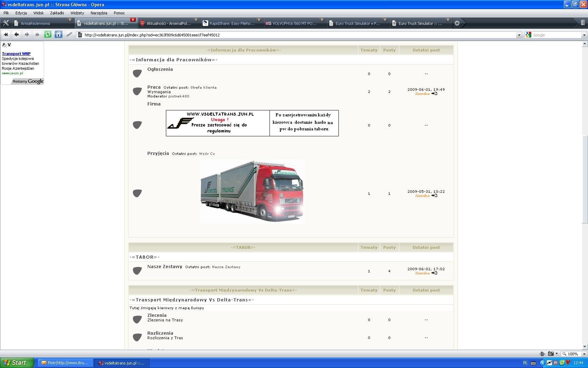Click the forum icon beside Rozliczenia

click(x=137, y=337)
